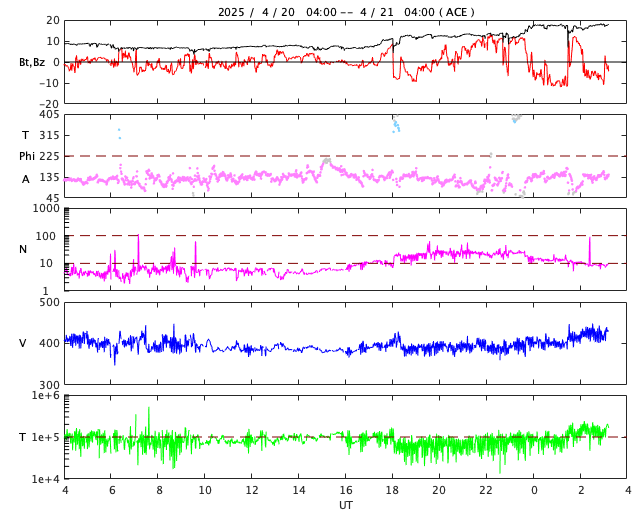Click inside the blue velocity plot panel
640x512 pixels.
[x=345, y=343]
